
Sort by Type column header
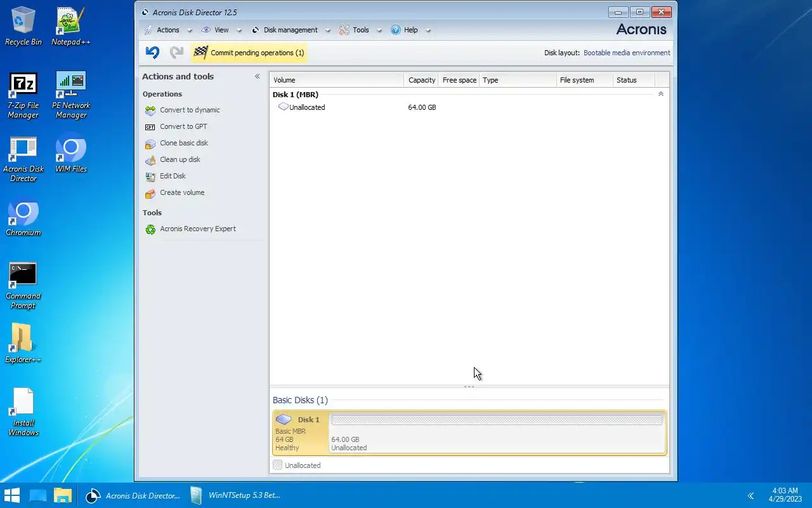(518, 80)
